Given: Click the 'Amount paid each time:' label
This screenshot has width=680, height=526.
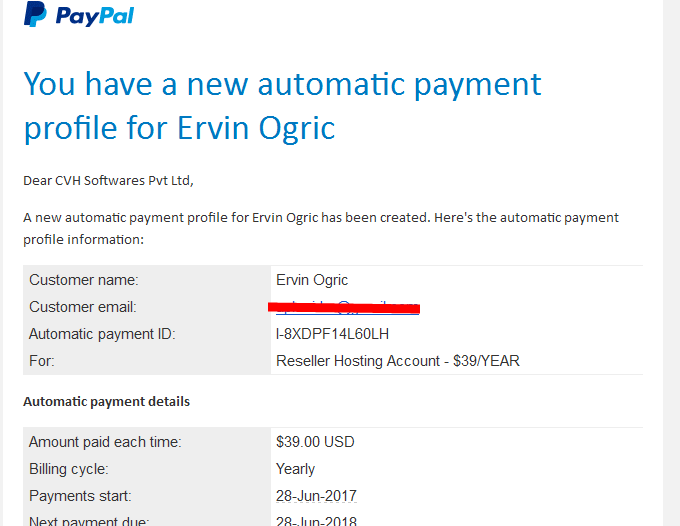Looking at the screenshot, I should (x=105, y=442).
